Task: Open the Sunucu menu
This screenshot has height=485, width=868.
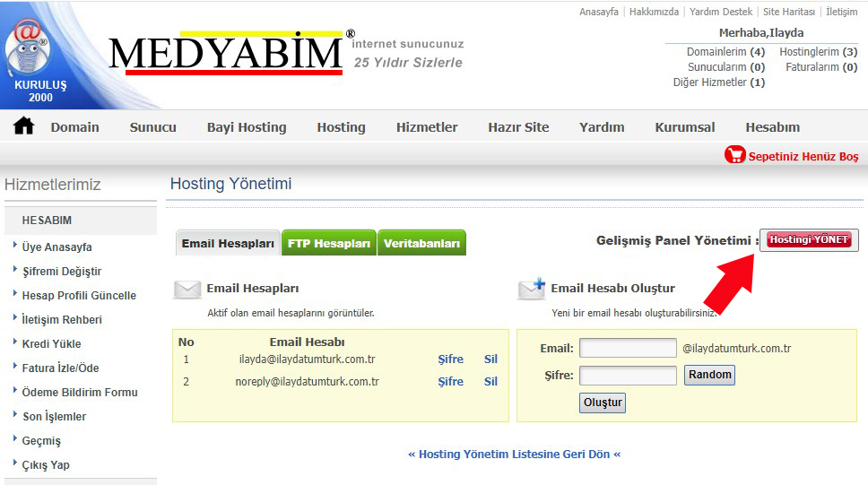Action: tap(152, 127)
